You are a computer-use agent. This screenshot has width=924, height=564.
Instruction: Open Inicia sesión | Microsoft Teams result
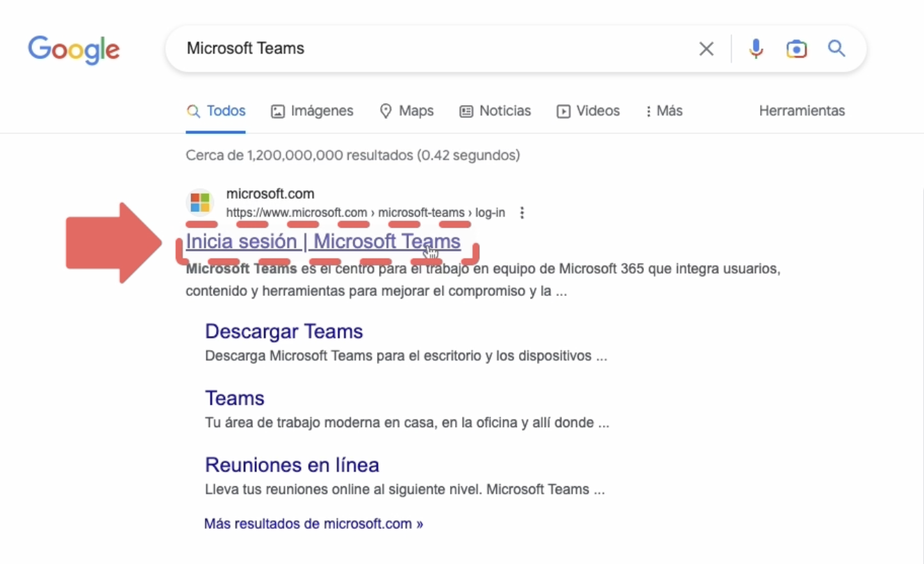point(323,242)
